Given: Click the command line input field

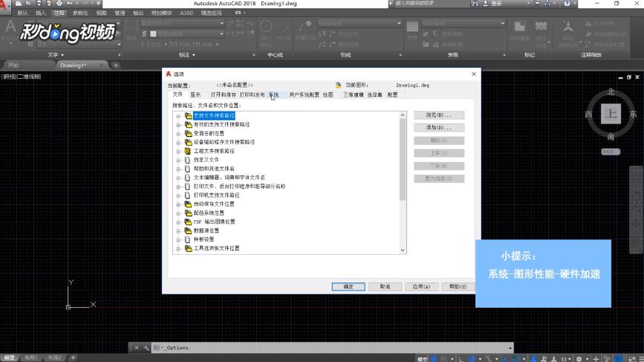Looking at the screenshot, I should (333, 348).
